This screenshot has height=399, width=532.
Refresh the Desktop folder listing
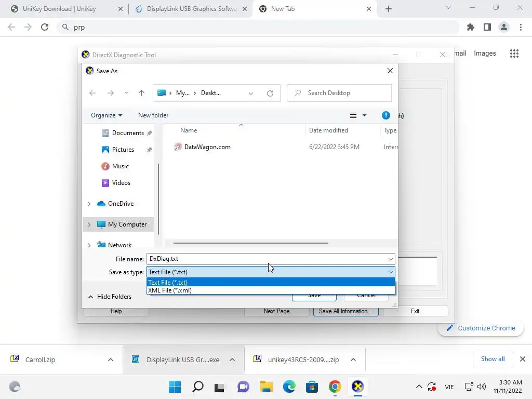point(270,94)
